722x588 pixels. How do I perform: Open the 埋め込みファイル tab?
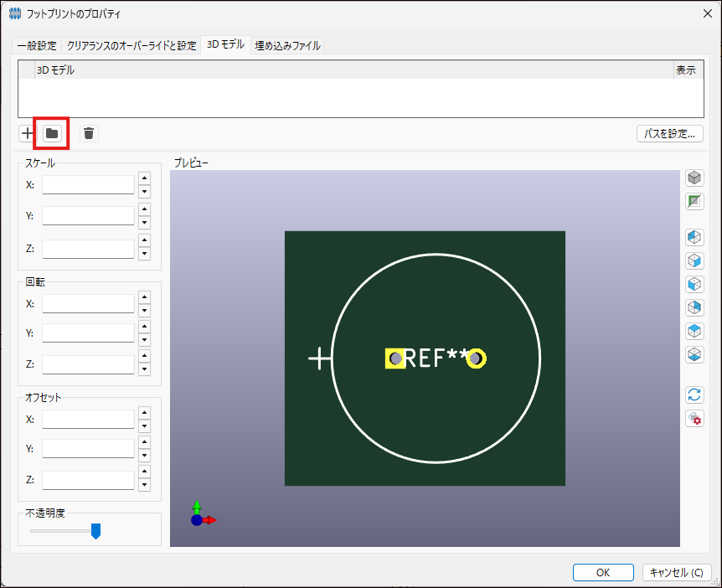287,46
